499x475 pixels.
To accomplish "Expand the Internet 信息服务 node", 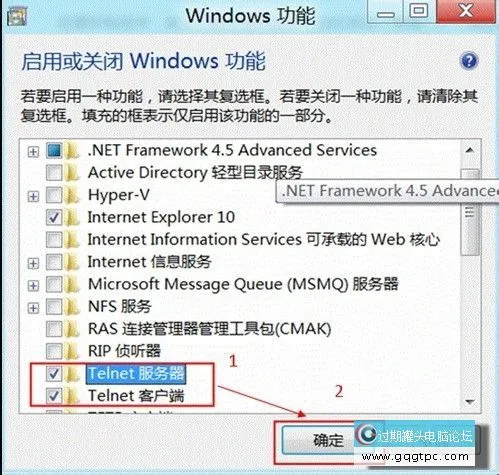I will (33, 263).
